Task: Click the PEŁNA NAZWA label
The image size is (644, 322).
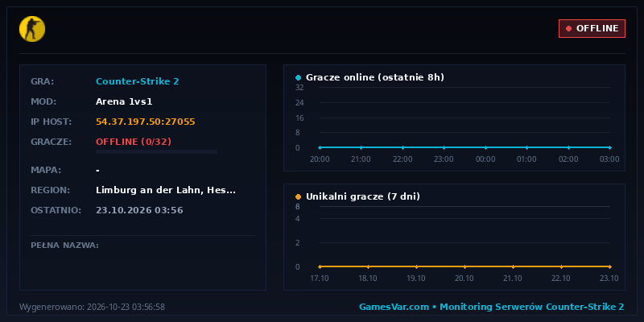Action: click(x=65, y=246)
